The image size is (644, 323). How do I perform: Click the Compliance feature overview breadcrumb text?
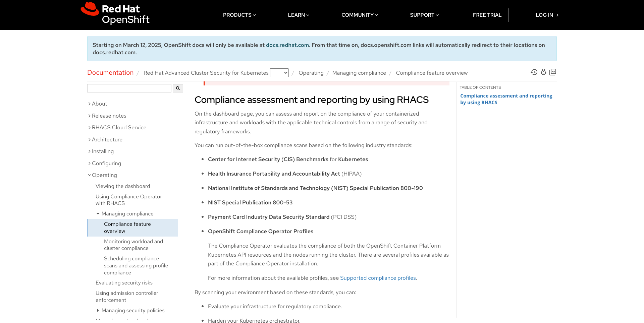pos(432,73)
